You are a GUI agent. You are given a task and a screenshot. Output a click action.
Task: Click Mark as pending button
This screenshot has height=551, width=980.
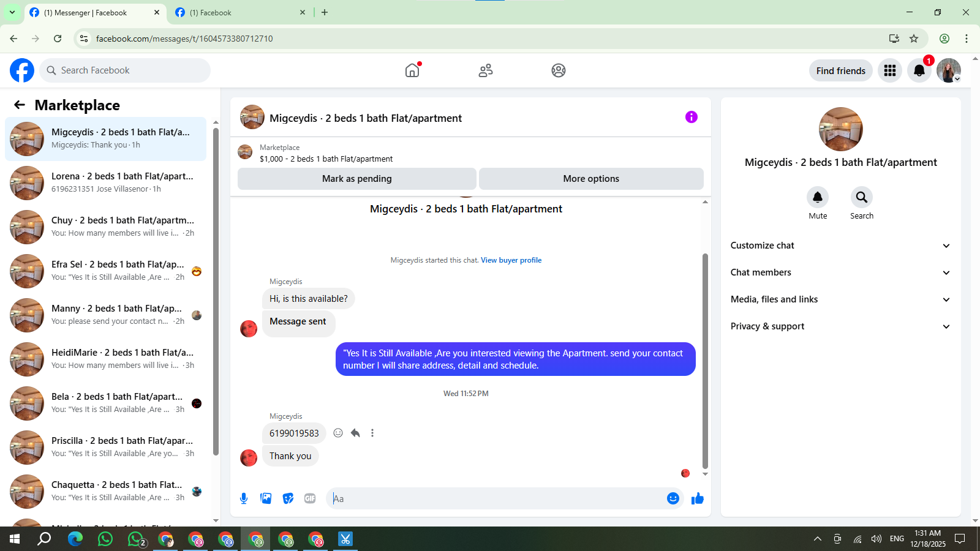tap(357, 179)
